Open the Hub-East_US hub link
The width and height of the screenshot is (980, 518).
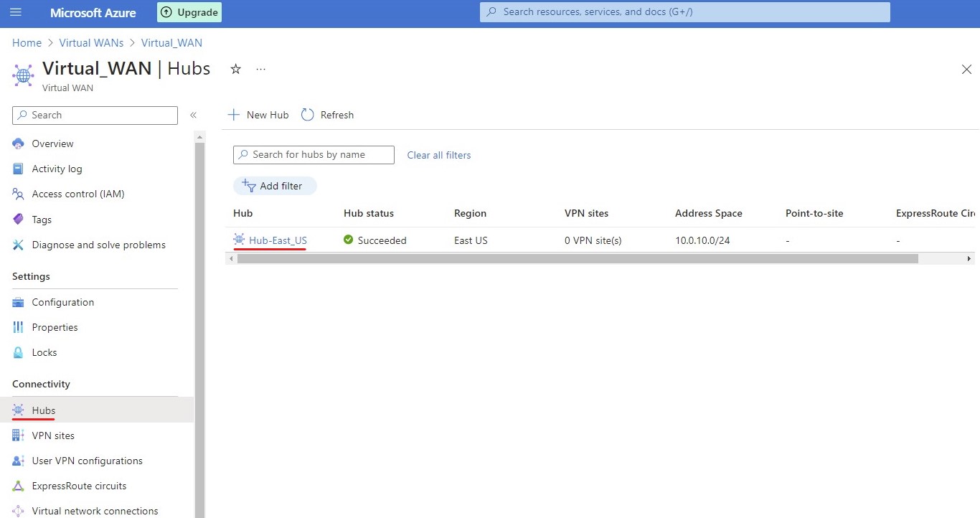[278, 240]
